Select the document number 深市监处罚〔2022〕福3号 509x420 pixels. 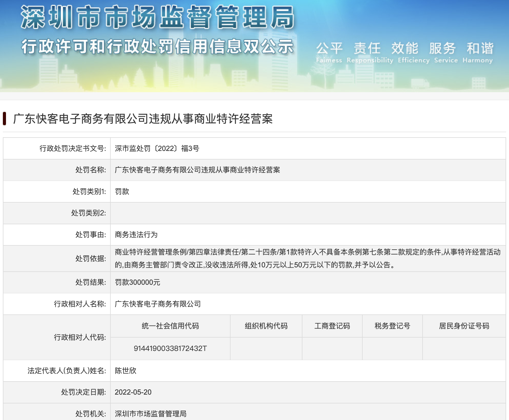pos(157,148)
